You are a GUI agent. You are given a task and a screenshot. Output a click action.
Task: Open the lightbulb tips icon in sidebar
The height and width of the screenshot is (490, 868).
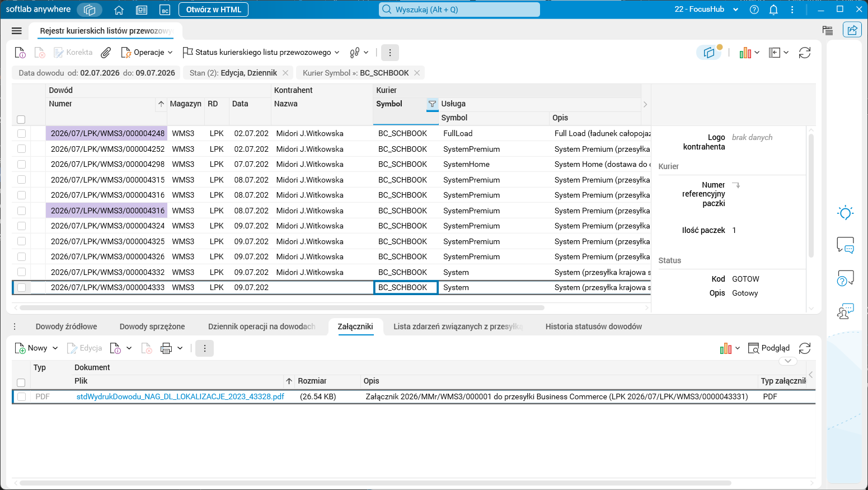(x=845, y=213)
